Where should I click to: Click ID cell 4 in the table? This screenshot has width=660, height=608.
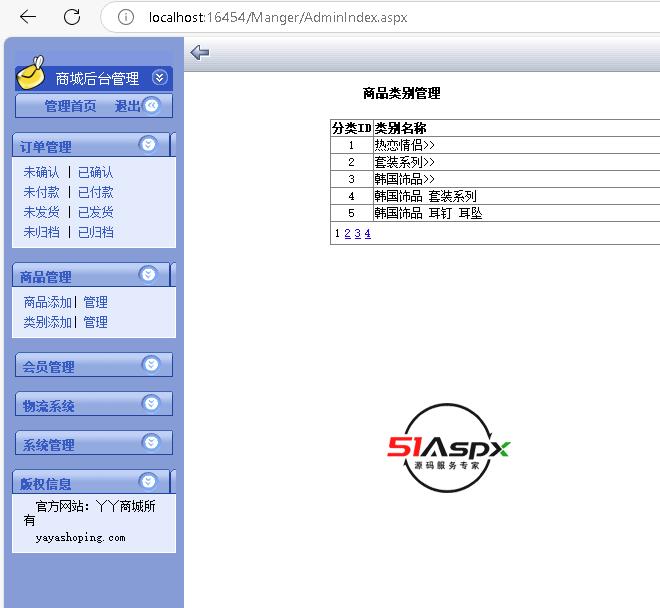coord(351,196)
